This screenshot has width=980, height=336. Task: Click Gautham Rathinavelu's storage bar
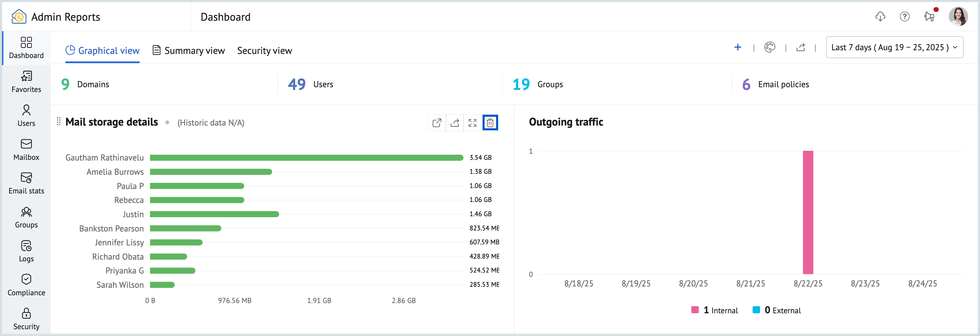tap(306, 158)
